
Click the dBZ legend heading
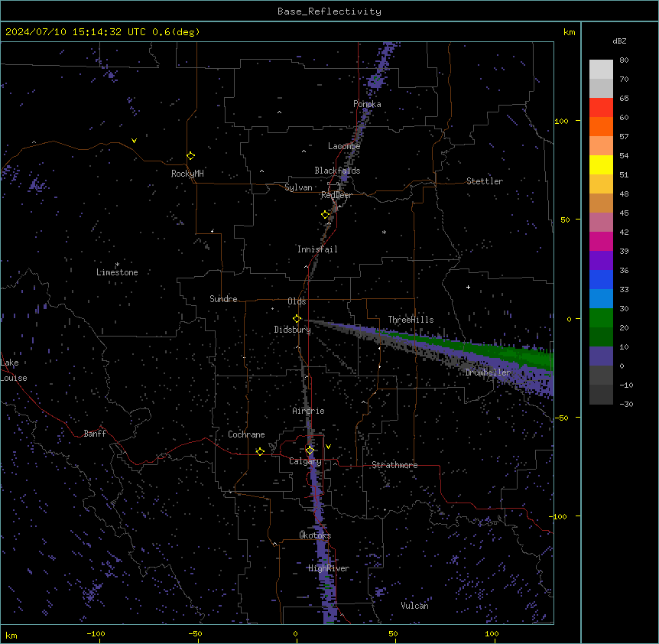click(619, 41)
